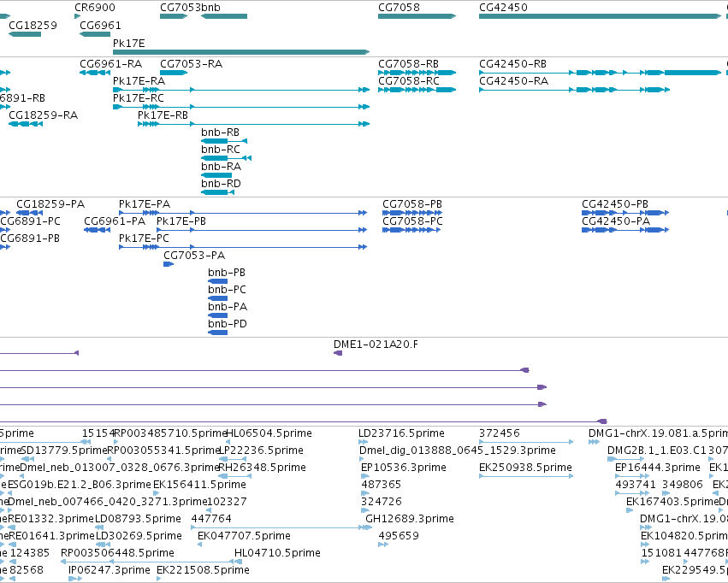Image resolution: width=728 pixels, height=583 pixels.
Task: Select the CR6900 gene label
Action: point(95,8)
